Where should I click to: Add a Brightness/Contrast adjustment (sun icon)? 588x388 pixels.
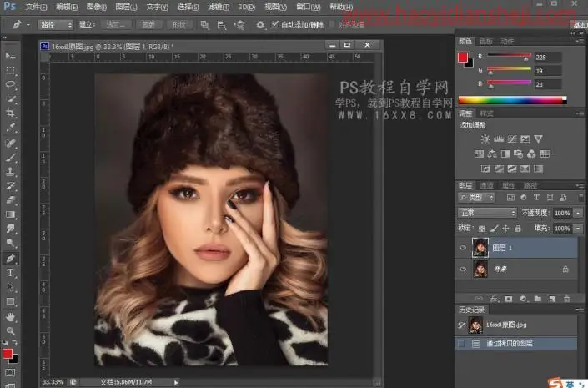(x=485, y=139)
